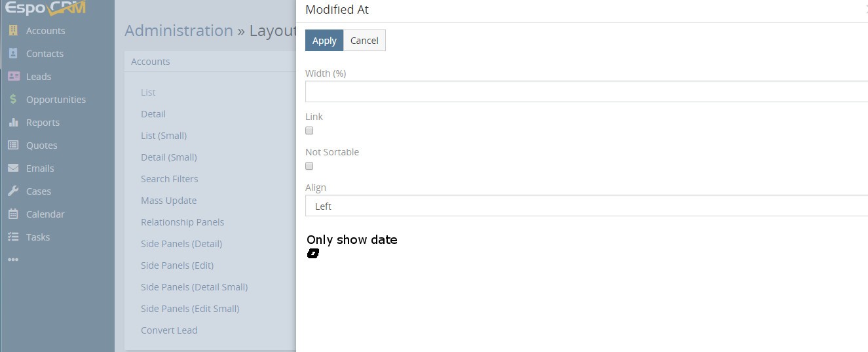Click the Accounts building icon in sidebar
The image size is (868, 352).
coord(13,31)
